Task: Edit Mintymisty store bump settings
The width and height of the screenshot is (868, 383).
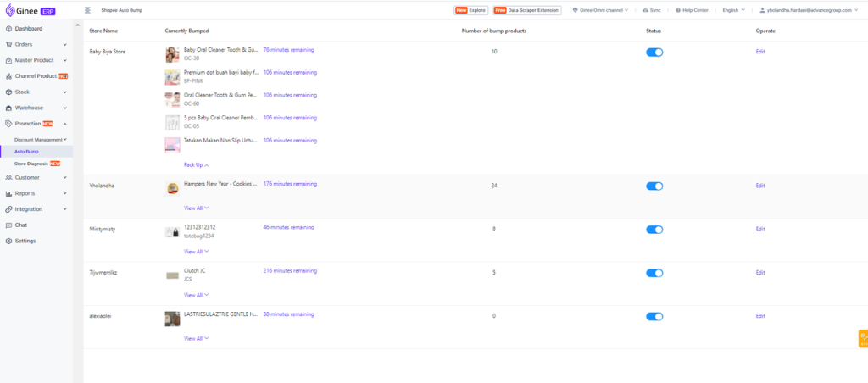Action: point(760,229)
